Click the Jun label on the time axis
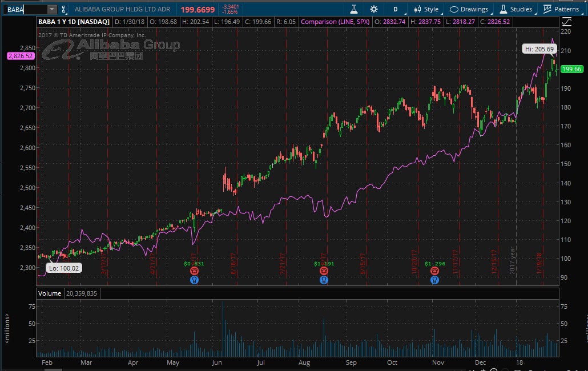 [217, 363]
